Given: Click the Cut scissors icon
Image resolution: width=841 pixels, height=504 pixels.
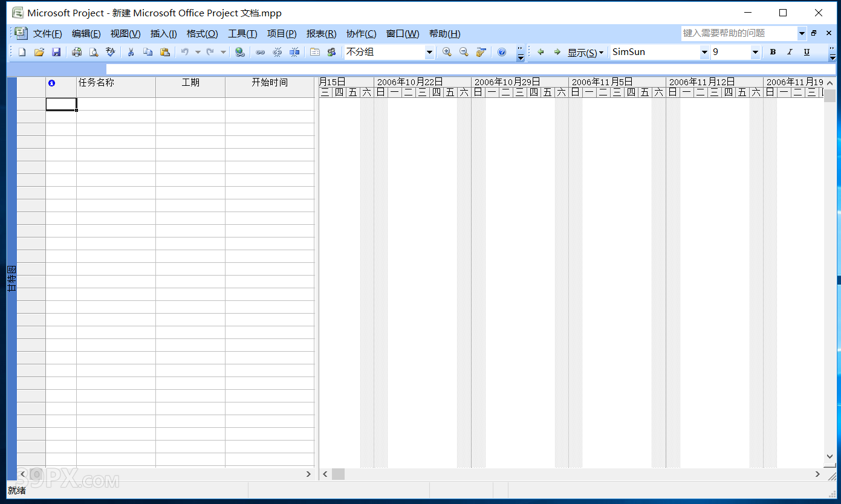Looking at the screenshot, I should click(x=131, y=53).
